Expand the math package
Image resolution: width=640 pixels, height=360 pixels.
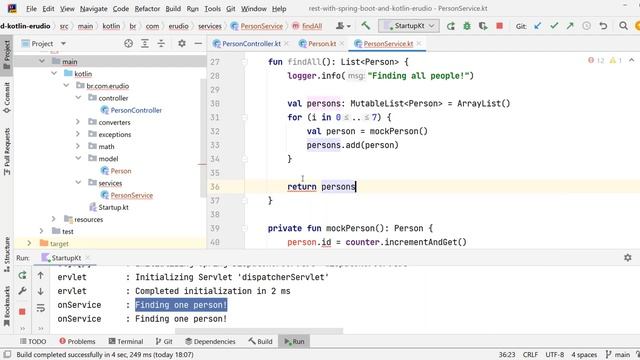click(x=78, y=146)
